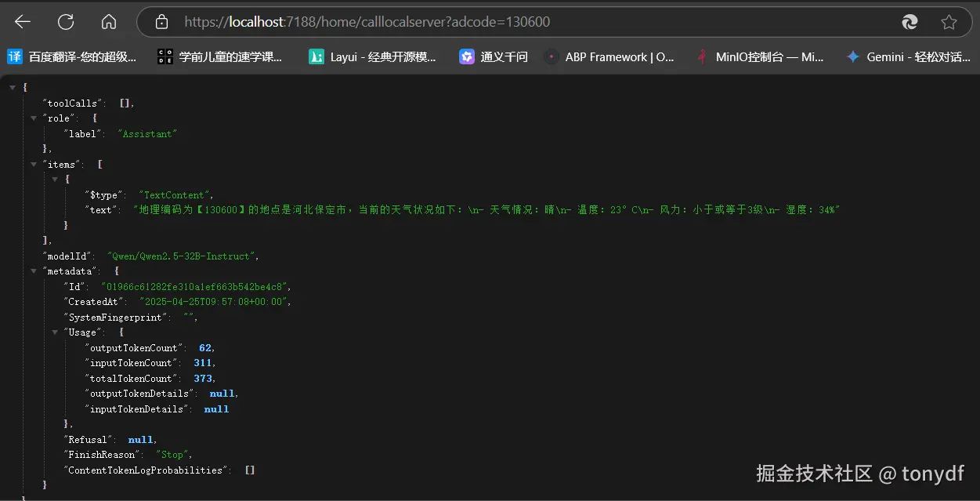The height and width of the screenshot is (501, 980).
Task: Click the "ContentTokenLogProbabilities" key
Action: [147, 470]
